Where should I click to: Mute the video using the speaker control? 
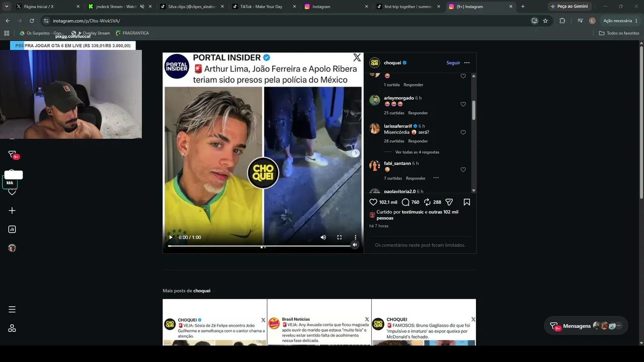click(x=323, y=237)
